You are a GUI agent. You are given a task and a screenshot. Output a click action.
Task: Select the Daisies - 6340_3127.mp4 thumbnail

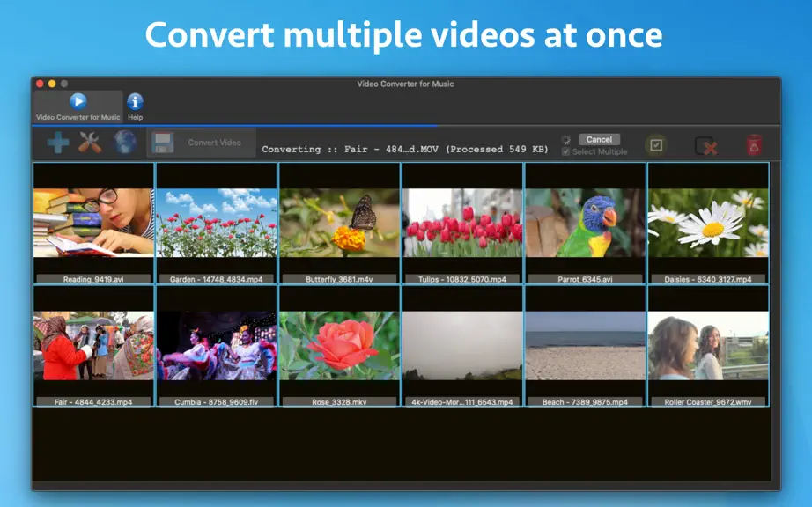(708, 223)
